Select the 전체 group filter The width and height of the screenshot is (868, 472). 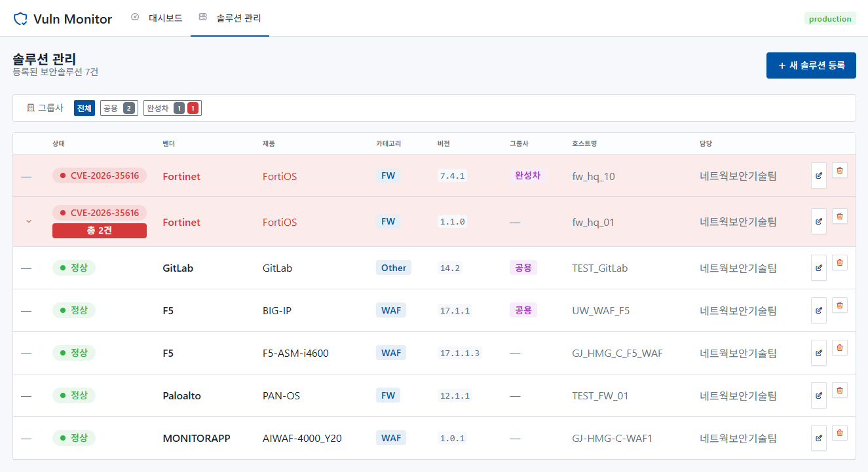click(85, 108)
